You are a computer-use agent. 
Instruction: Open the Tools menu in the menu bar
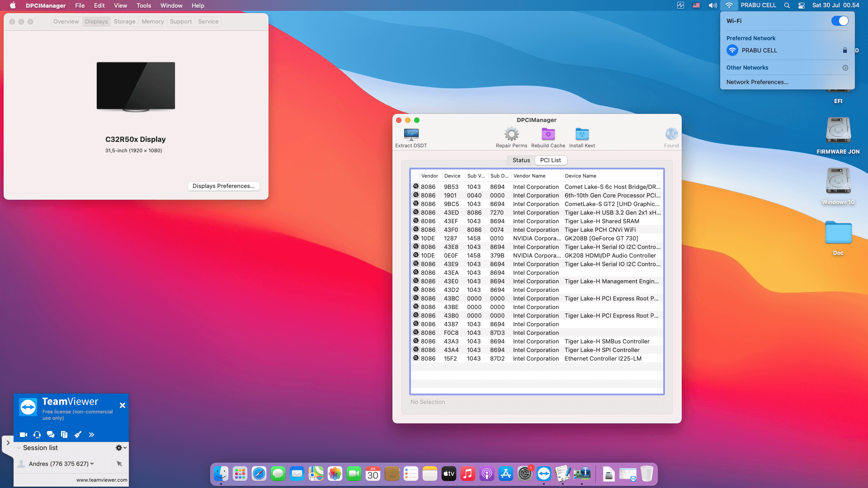coord(144,5)
